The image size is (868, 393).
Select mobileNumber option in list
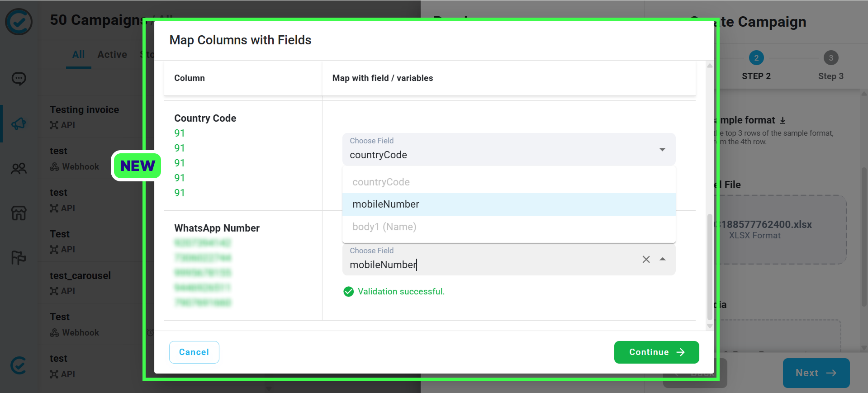pos(509,204)
